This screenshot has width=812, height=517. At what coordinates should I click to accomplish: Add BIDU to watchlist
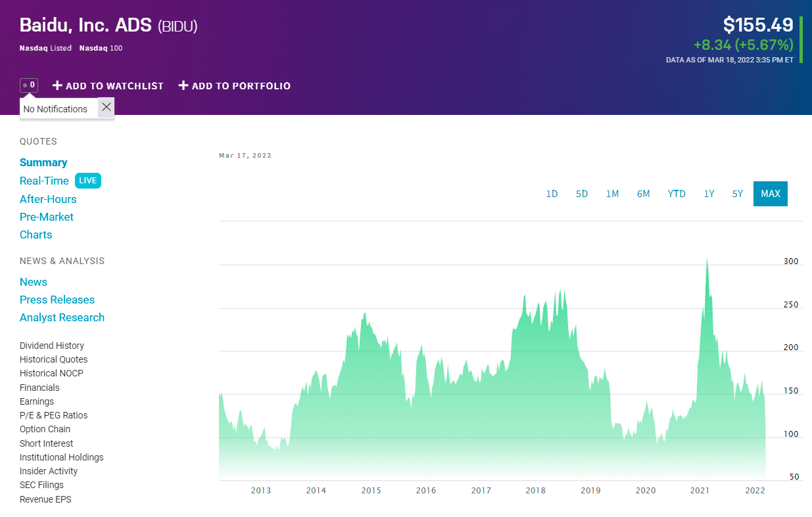(x=108, y=85)
